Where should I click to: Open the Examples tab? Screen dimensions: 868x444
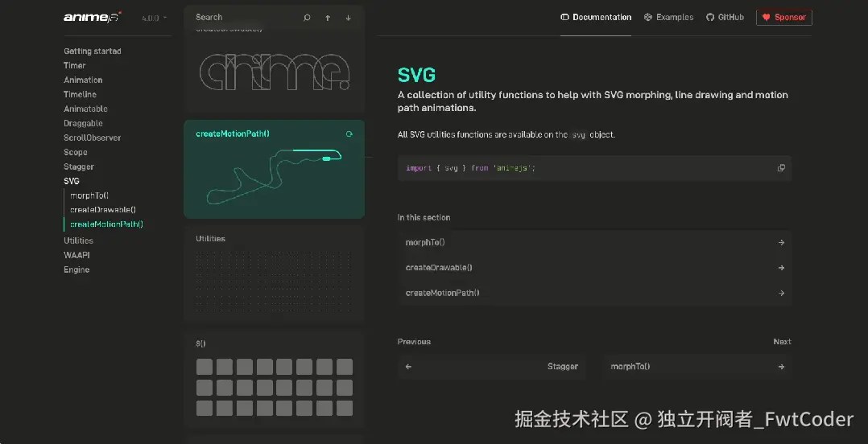click(x=668, y=17)
